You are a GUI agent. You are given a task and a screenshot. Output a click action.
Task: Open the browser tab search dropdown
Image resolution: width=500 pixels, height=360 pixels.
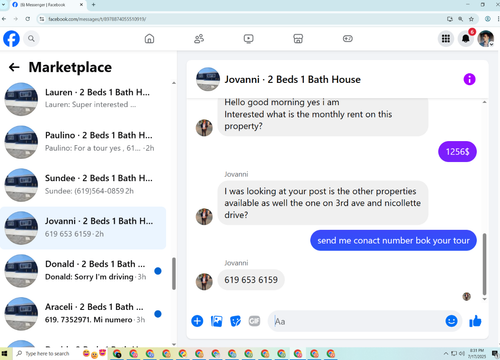3,5
